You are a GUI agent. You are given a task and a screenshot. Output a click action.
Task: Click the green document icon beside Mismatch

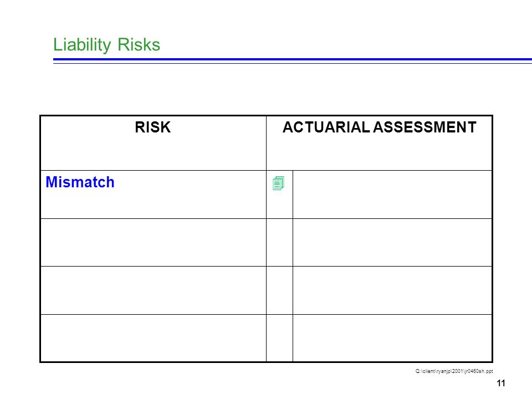pos(279,183)
